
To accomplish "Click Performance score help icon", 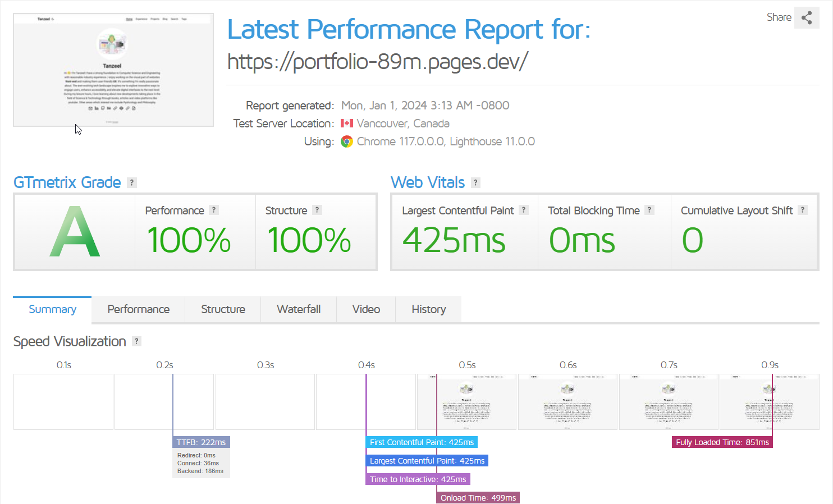I will coord(213,210).
